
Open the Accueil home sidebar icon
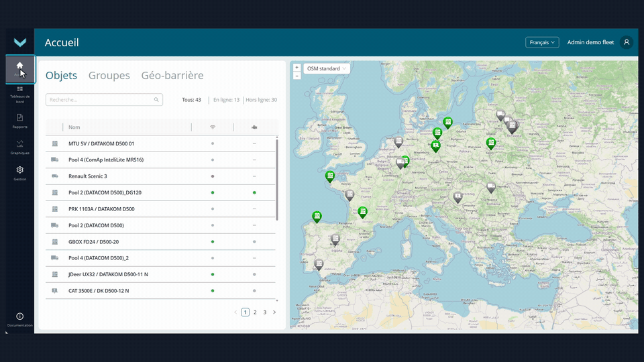coord(19,69)
